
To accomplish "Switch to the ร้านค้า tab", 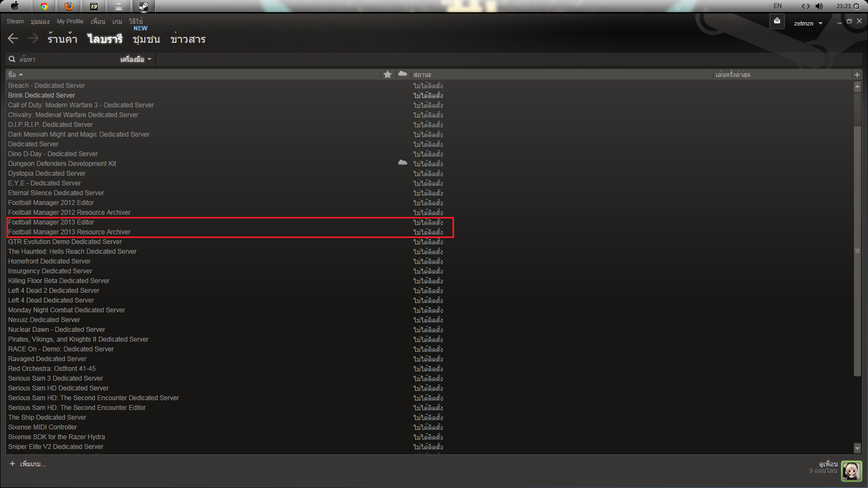I will [x=62, y=39].
